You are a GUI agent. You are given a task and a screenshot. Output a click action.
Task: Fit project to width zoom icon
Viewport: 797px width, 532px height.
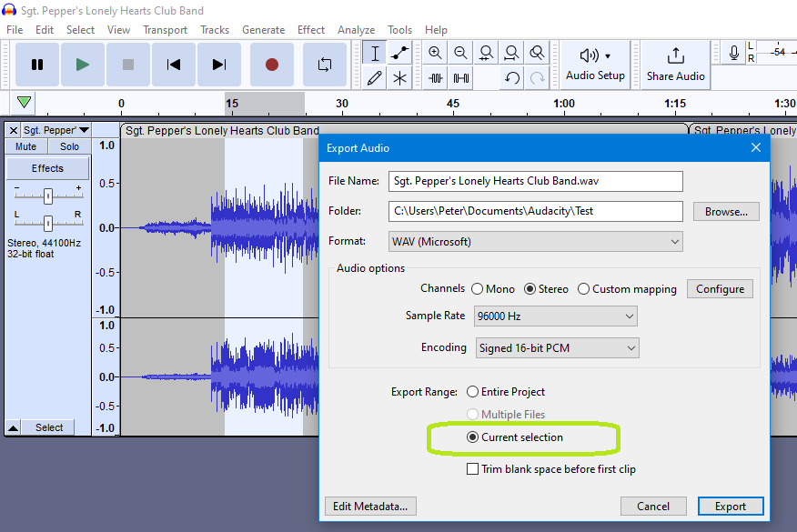[511, 53]
